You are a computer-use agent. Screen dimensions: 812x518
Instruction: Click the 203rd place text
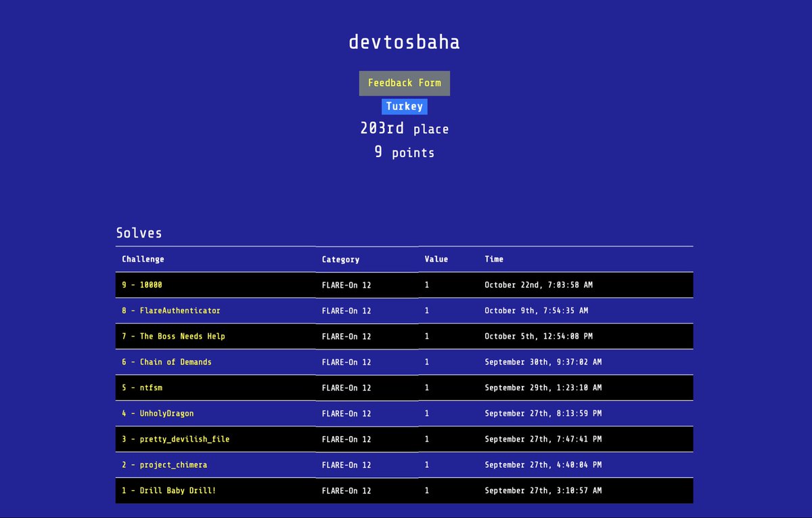(x=405, y=129)
